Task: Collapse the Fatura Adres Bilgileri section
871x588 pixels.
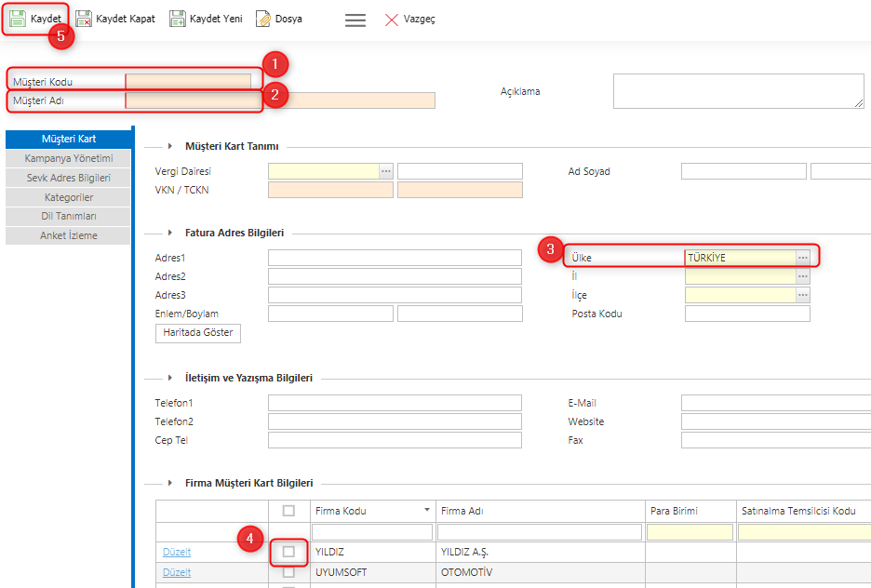Action: coord(170,233)
